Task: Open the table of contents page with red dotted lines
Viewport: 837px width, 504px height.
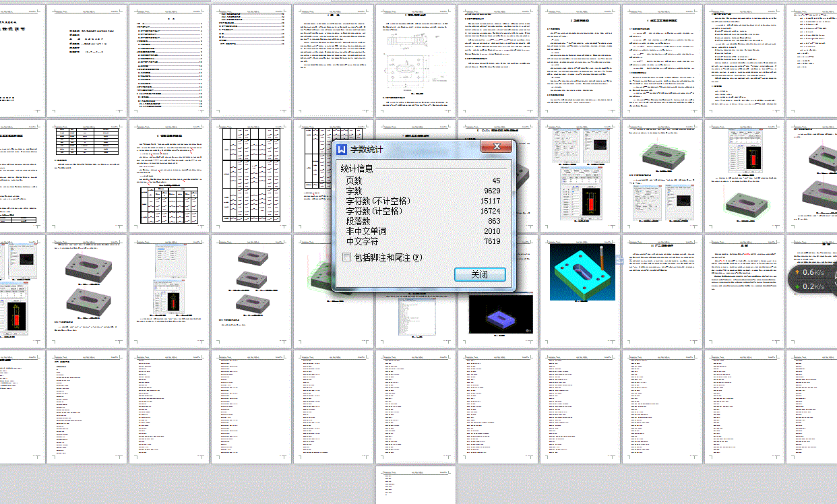Action: pos(251,62)
